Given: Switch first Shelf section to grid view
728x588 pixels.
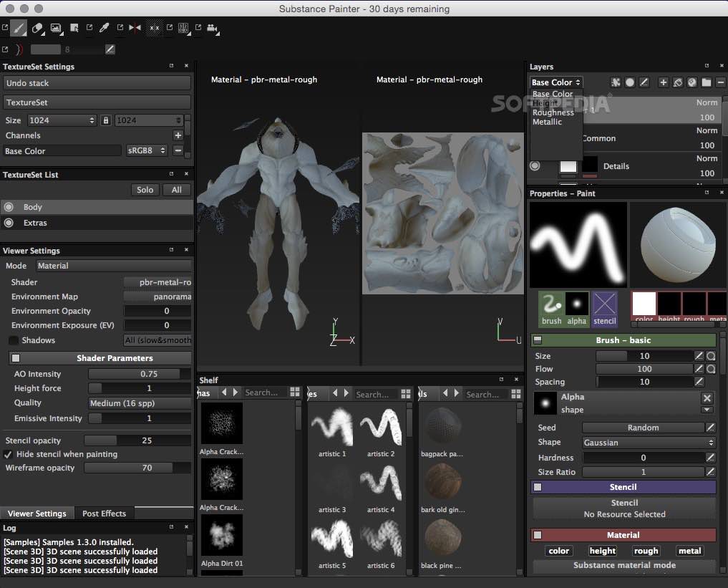Looking at the screenshot, I should click(295, 392).
